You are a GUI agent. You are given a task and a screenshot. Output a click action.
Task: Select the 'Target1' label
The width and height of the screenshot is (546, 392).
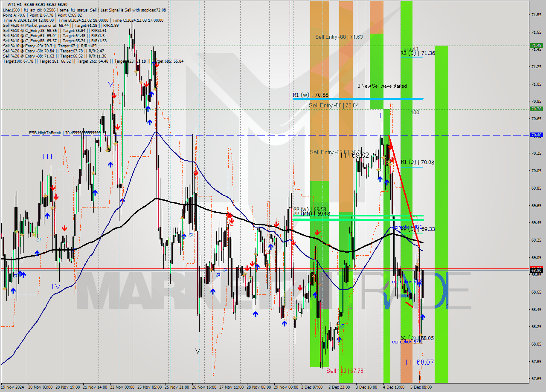point(409,49)
